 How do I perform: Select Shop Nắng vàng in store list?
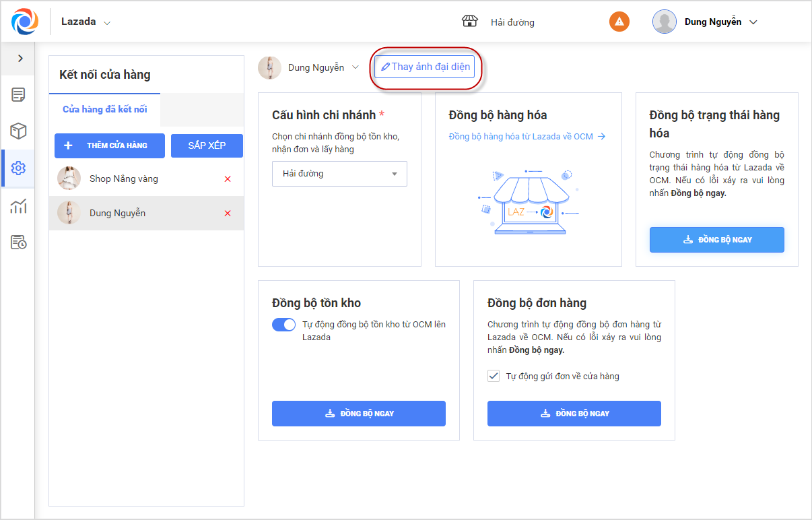click(x=124, y=179)
